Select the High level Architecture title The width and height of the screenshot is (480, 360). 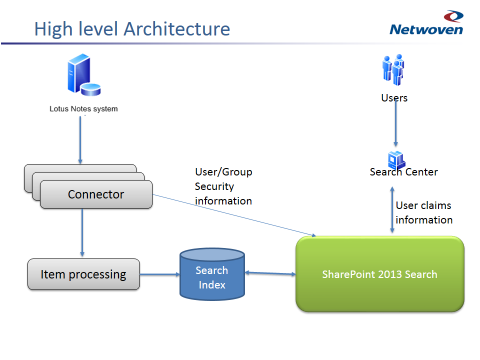(132, 29)
